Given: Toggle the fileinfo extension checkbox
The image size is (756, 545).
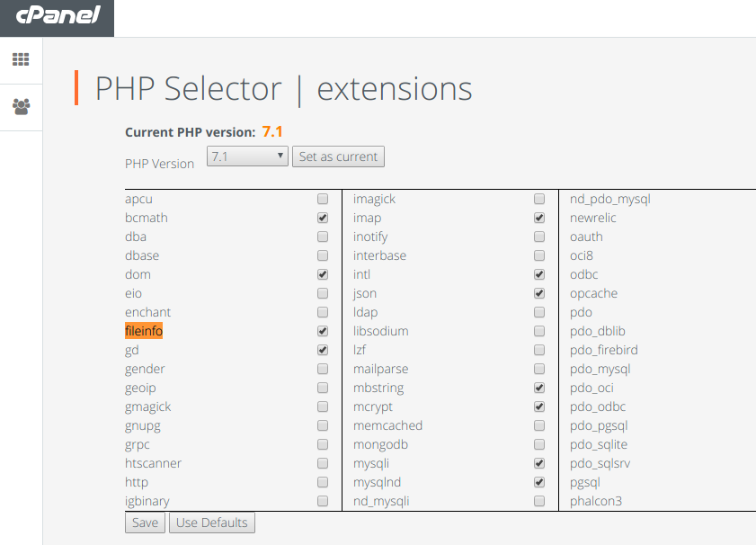Looking at the screenshot, I should [x=322, y=331].
